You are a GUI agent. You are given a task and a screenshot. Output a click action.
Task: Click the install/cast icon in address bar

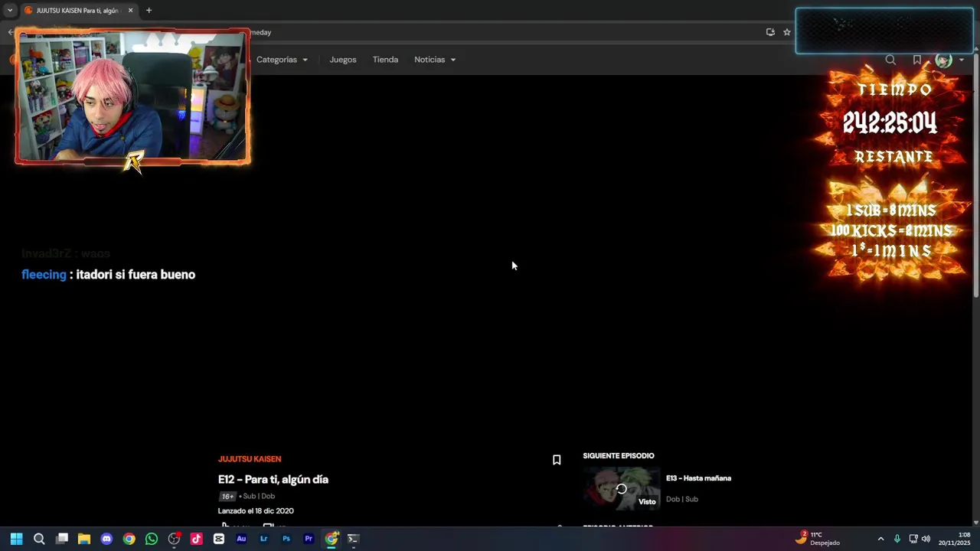click(770, 32)
